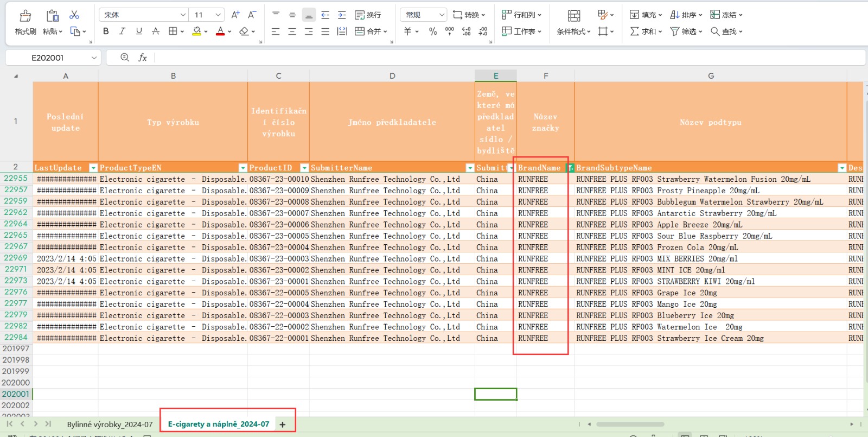Increase font size with the A+ icon
Image resolution: width=868 pixels, height=437 pixels.
pyautogui.click(x=235, y=15)
